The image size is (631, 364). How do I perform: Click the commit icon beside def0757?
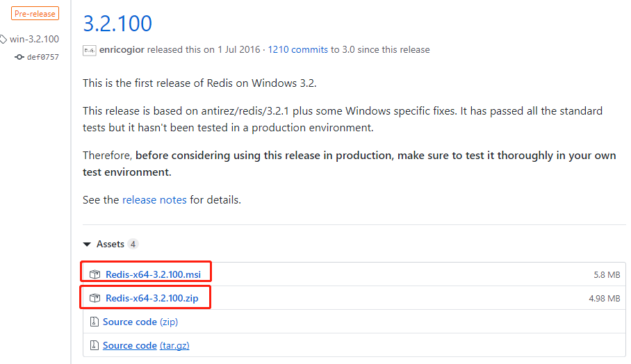click(x=19, y=57)
